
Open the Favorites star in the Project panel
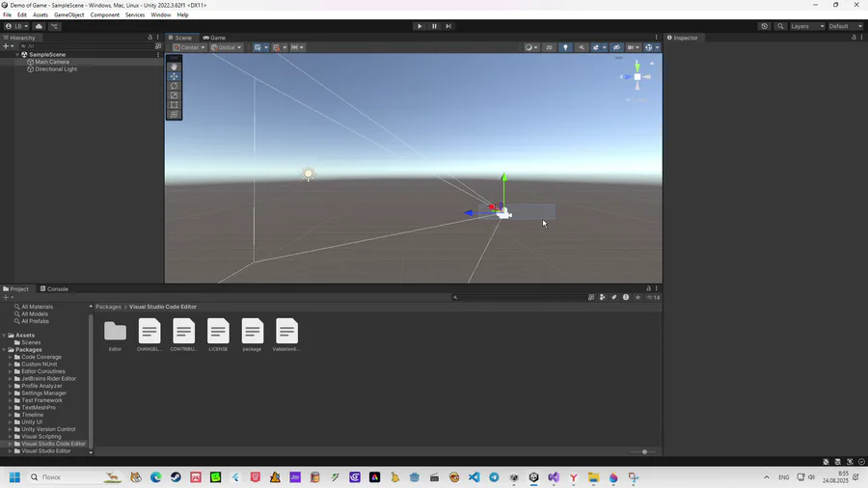pyautogui.click(x=637, y=297)
